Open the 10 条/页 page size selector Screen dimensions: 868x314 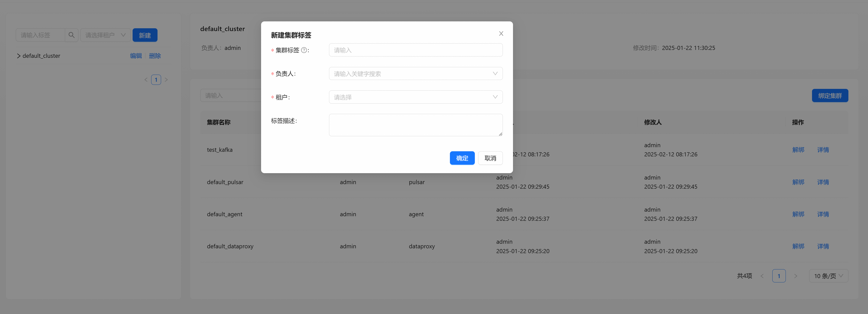pyautogui.click(x=828, y=276)
